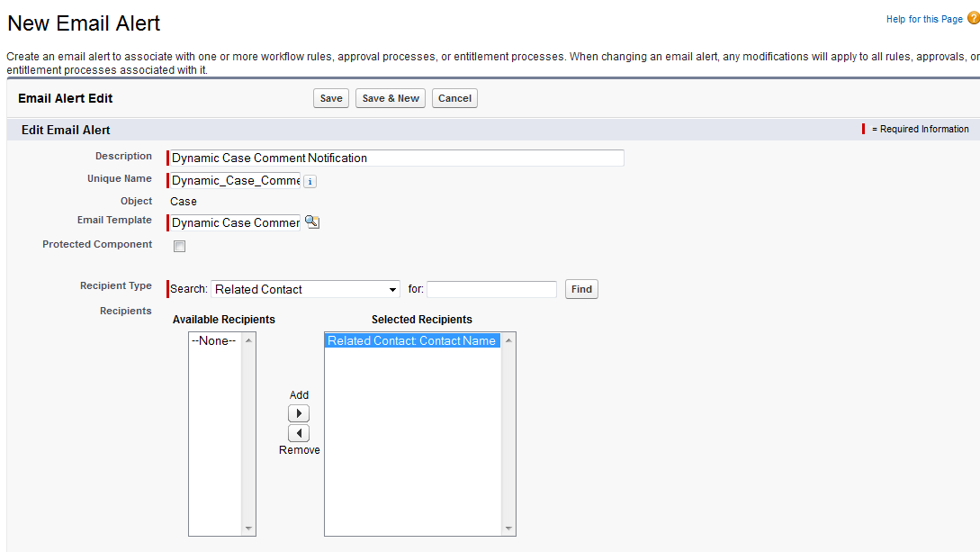
Task: Cancel the email alert edit
Action: coord(454,97)
